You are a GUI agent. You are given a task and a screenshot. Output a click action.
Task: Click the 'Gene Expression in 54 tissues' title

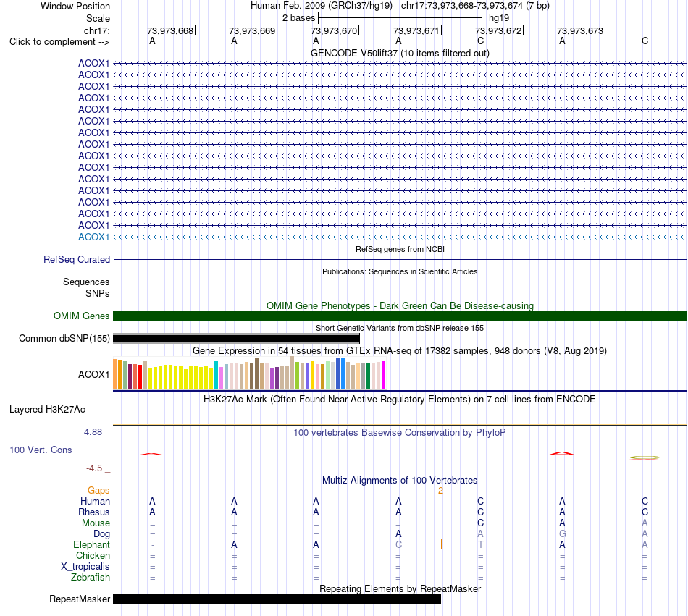coord(400,351)
